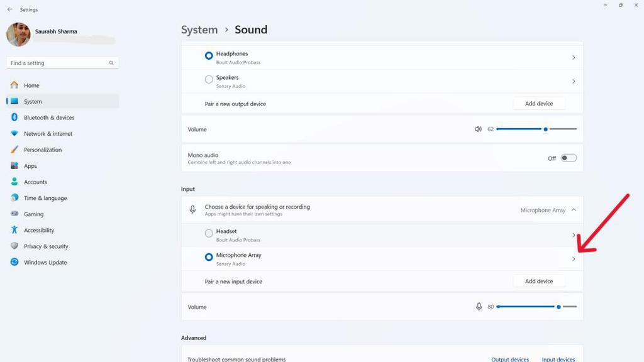Open Speakers settings via its chevron
644x362 pixels.
[x=573, y=81]
